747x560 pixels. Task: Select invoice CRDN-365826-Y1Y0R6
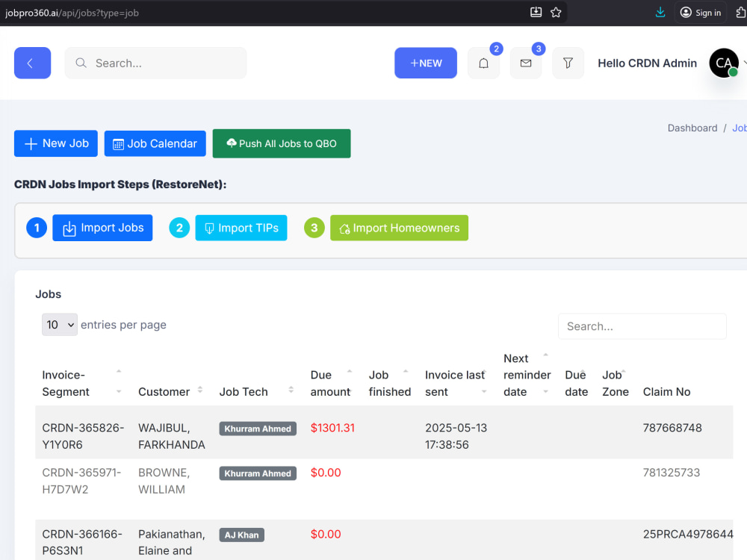[x=83, y=436]
